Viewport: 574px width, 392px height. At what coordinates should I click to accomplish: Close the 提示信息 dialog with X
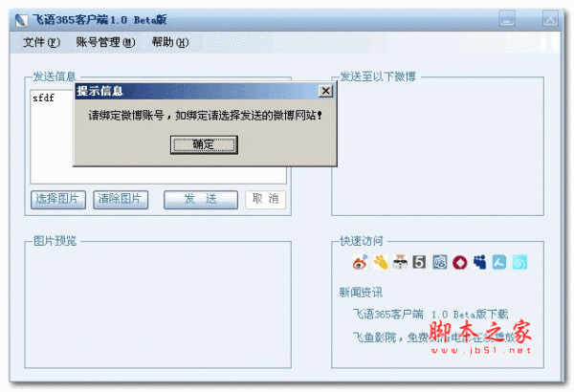coord(325,91)
